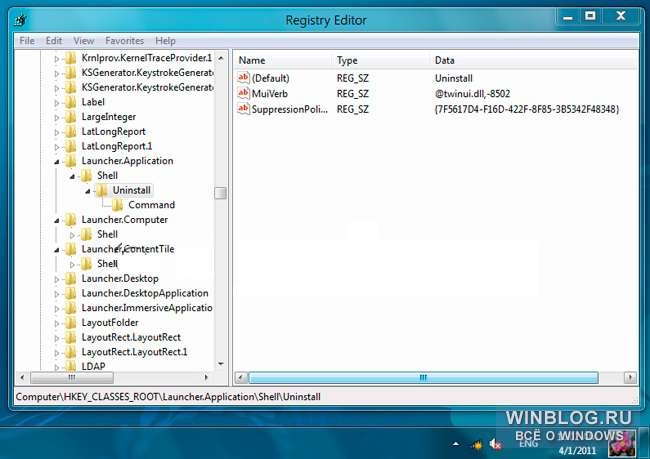Collapse the Launcher.Application key

point(57,162)
